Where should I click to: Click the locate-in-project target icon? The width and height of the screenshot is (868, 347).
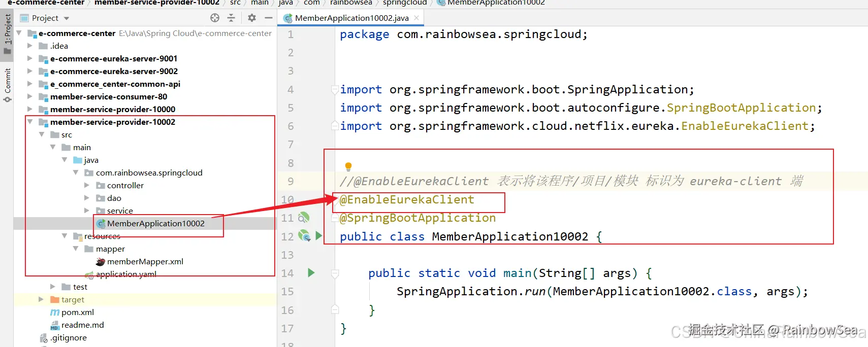click(215, 18)
